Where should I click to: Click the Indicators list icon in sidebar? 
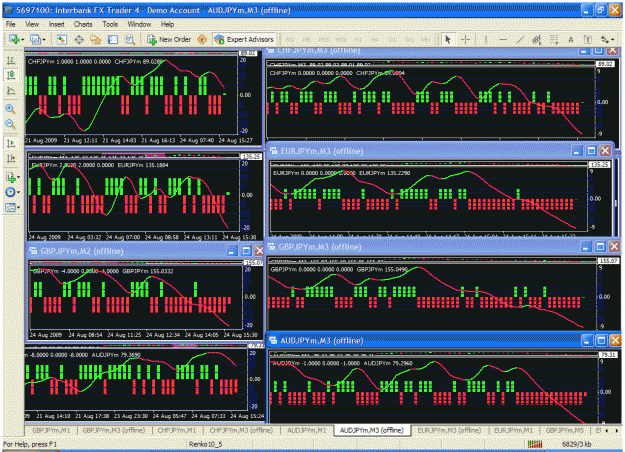[x=10, y=177]
